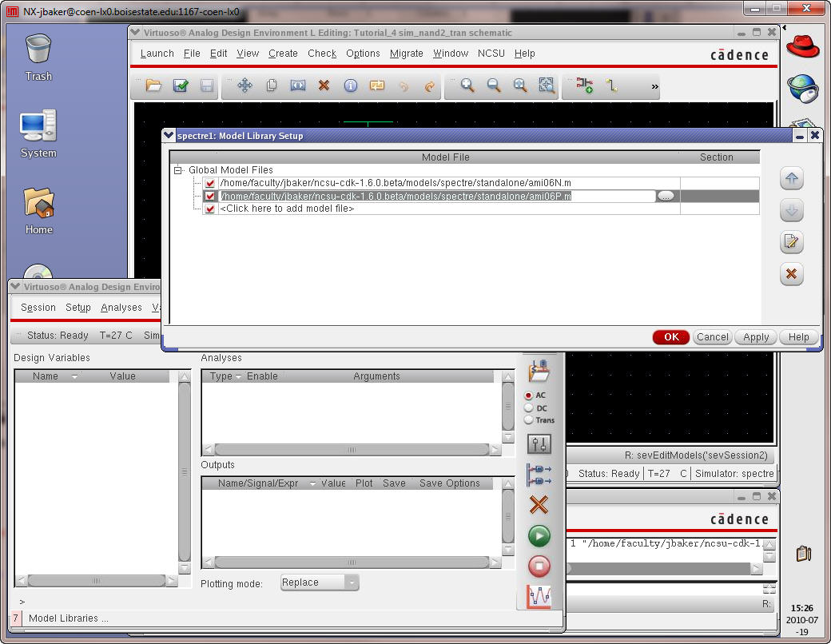Open the Plotting mode Replace dropdown
This screenshot has height=644, width=831.
point(320,582)
